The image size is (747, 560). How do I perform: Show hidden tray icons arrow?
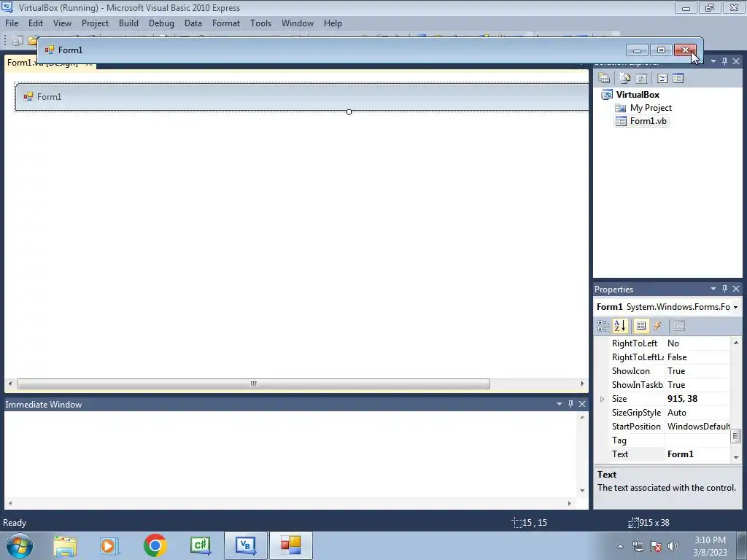[x=620, y=546]
